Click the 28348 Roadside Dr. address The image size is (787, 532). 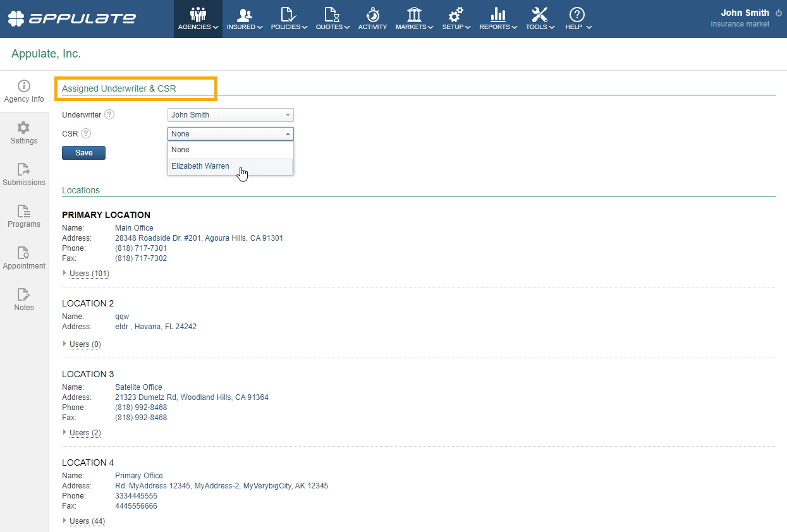click(x=199, y=238)
